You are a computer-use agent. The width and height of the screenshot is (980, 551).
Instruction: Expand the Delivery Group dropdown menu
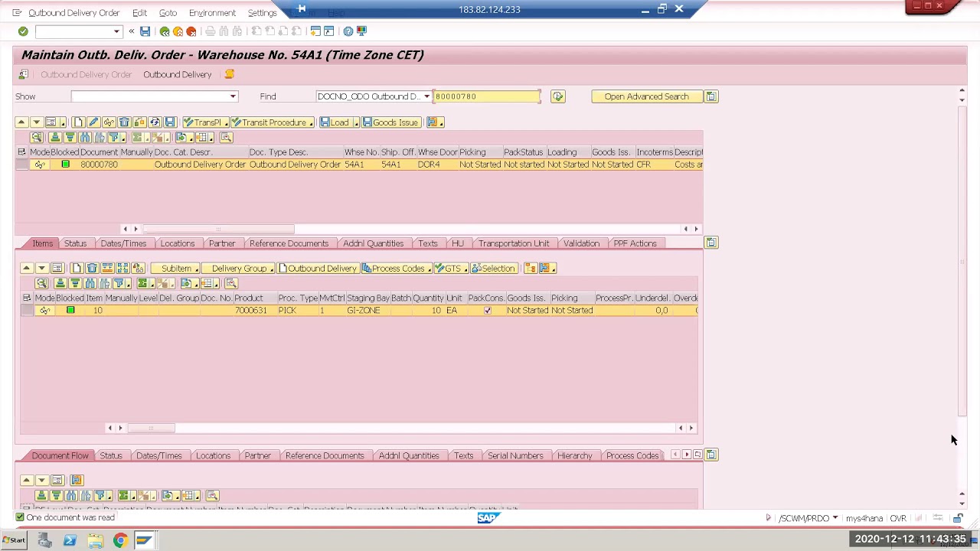[x=271, y=269]
